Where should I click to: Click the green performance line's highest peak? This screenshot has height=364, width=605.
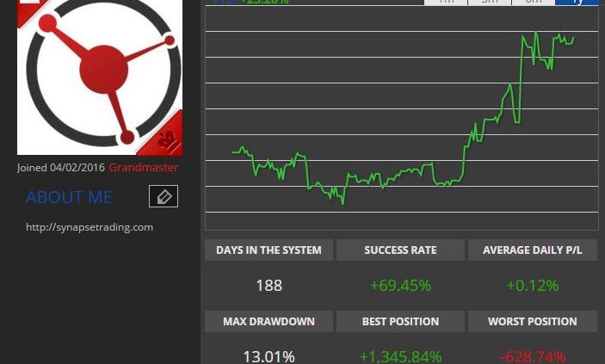coord(535,33)
